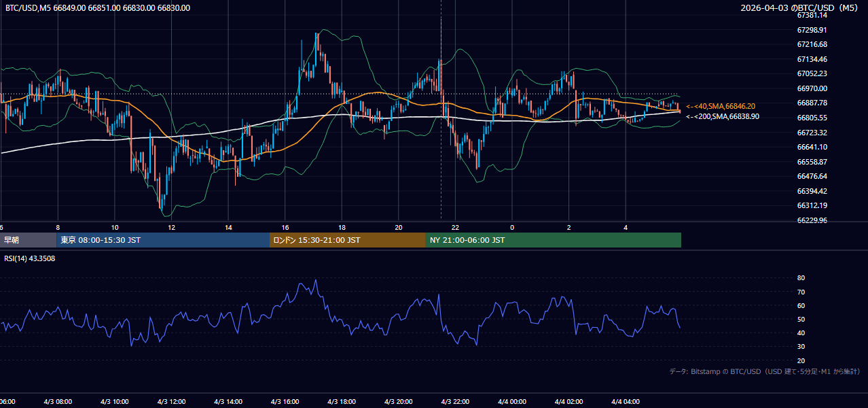Viewport: 868px width, 408px height.
Task: Click the 4/4 00:00 time axis label
Action: pyautogui.click(x=512, y=402)
